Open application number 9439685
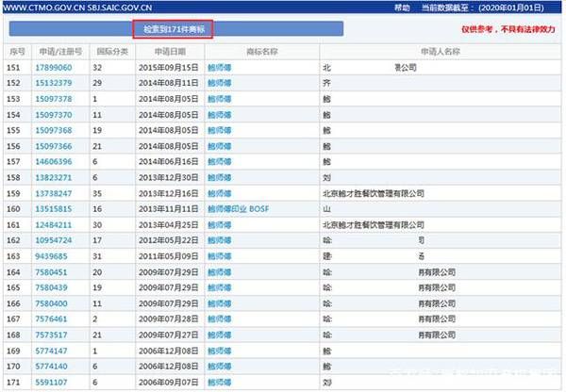566x392 pixels. click(52, 255)
